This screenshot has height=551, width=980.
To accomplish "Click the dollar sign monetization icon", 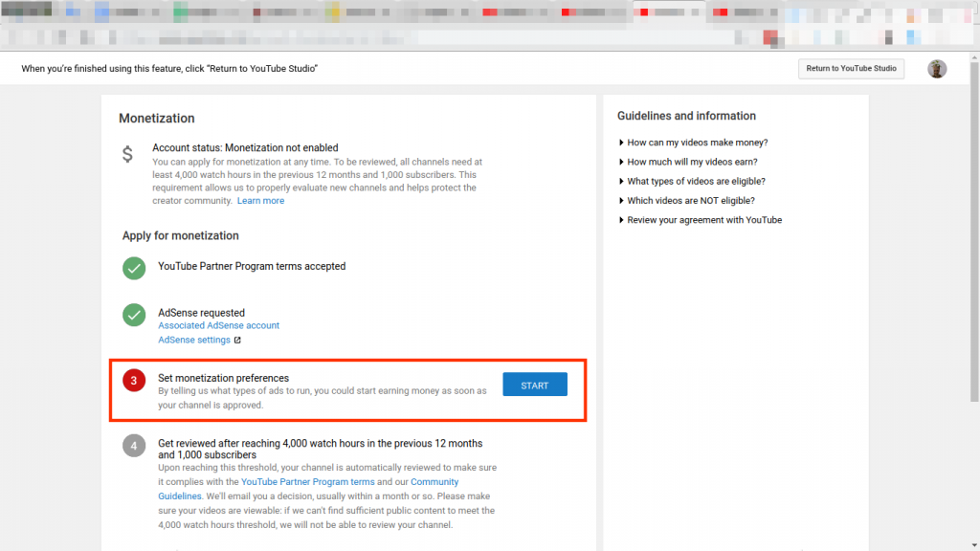I will [x=127, y=154].
